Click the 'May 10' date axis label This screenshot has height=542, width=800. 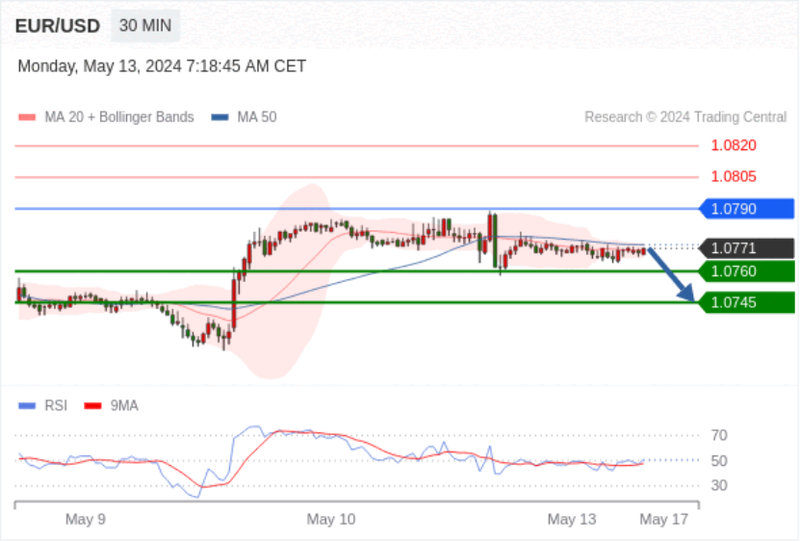pyautogui.click(x=331, y=520)
